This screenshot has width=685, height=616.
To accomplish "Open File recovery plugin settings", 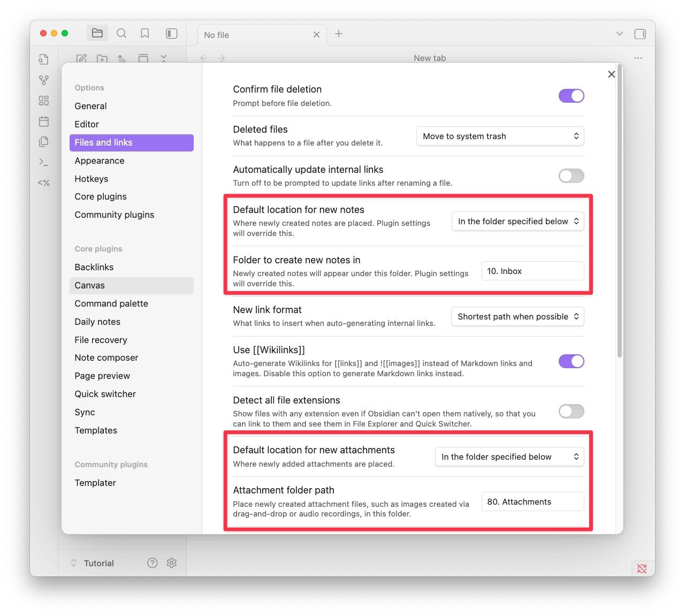I will [132, 340].
